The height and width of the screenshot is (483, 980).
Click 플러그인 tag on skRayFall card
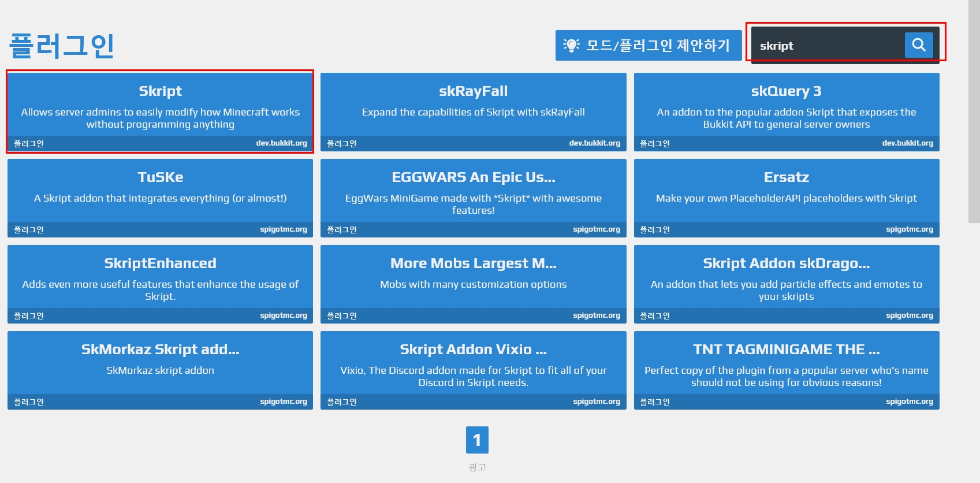click(342, 143)
